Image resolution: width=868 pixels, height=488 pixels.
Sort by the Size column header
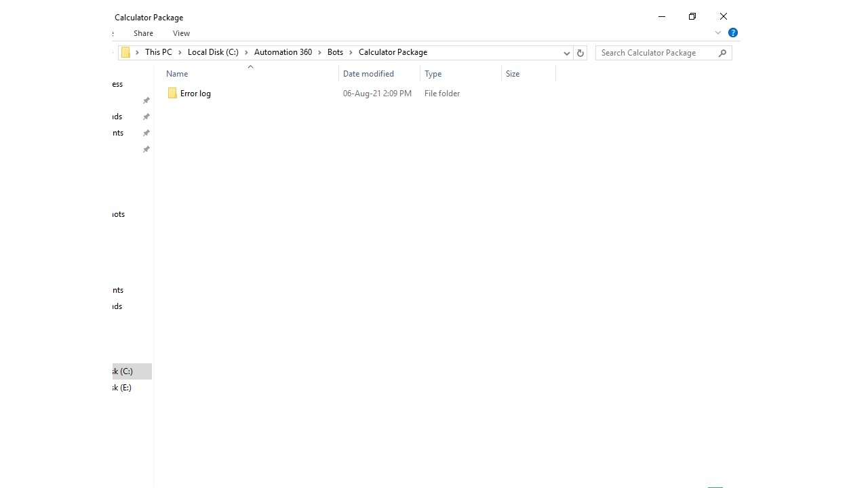point(513,74)
